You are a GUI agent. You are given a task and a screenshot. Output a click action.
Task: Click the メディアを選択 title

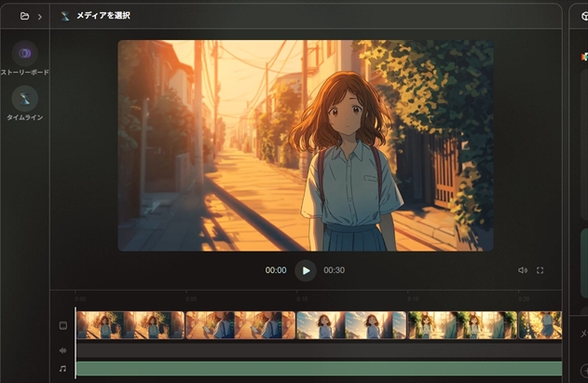tap(103, 16)
